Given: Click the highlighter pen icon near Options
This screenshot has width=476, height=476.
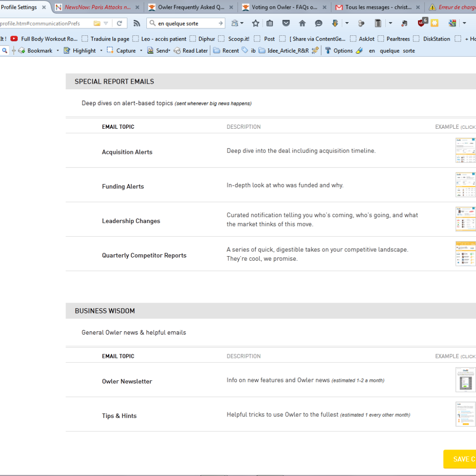Looking at the screenshot, I should [359, 51].
